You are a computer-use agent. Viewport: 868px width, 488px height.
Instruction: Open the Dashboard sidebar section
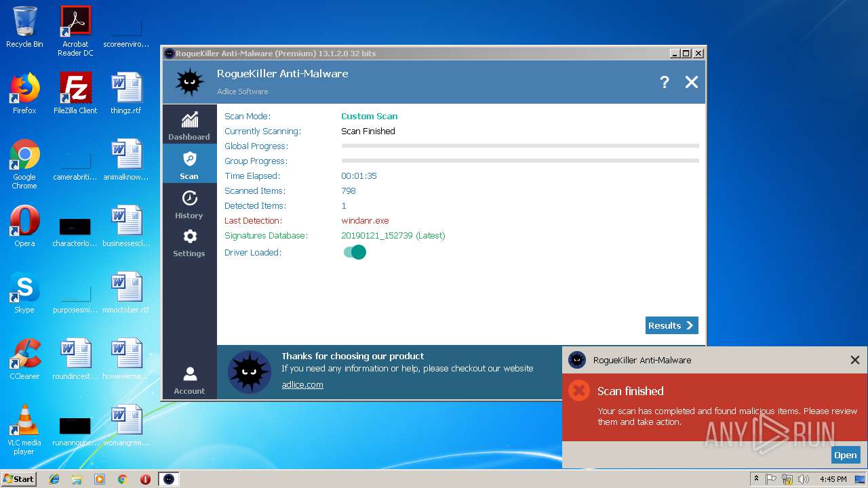189,125
